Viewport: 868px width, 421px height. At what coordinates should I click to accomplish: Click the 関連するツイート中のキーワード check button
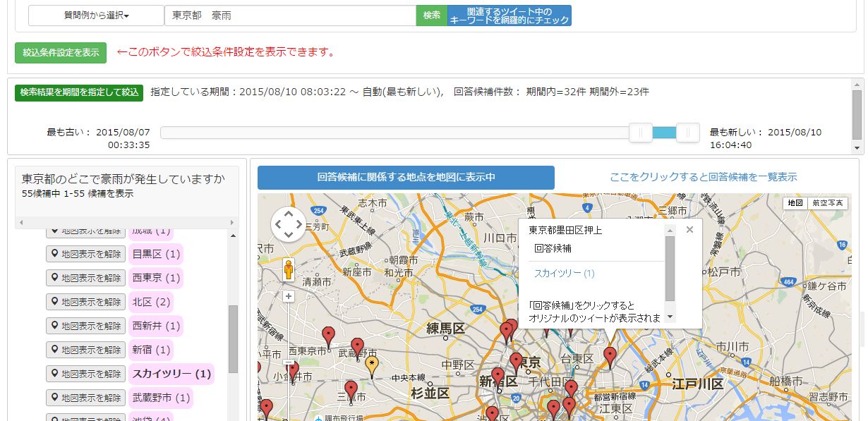pos(510,16)
